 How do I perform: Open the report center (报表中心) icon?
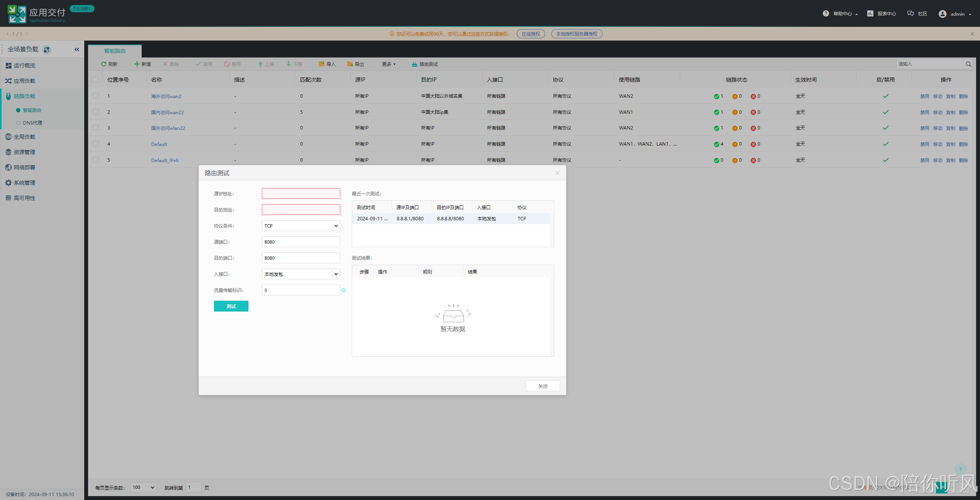point(870,13)
